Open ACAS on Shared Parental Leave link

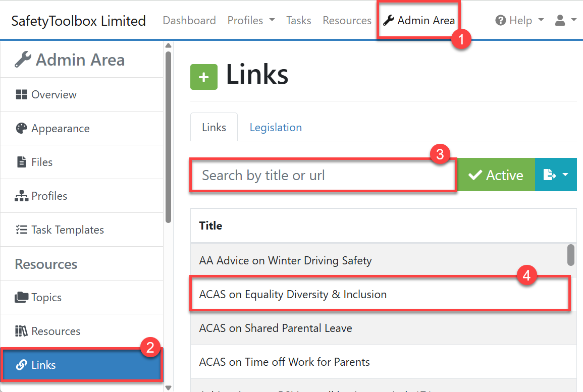(x=276, y=328)
